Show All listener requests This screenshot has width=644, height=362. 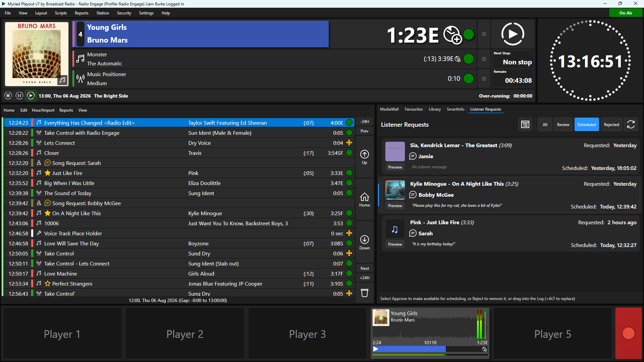[545, 125]
